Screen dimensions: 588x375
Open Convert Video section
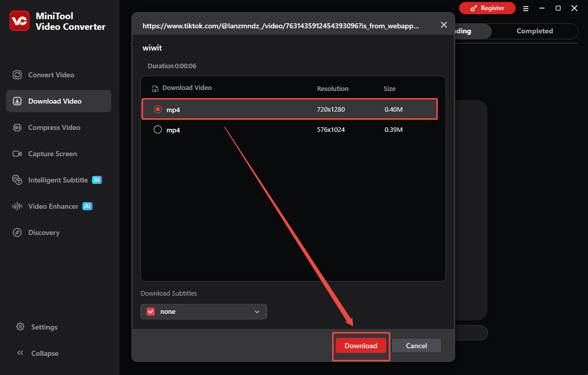click(59, 75)
